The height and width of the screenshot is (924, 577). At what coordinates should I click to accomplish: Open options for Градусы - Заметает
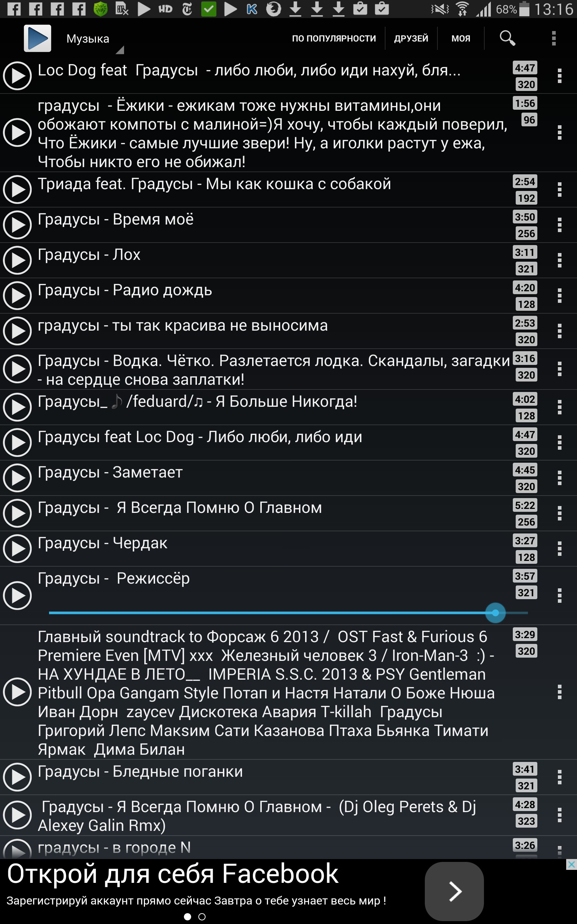pos(559,478)
